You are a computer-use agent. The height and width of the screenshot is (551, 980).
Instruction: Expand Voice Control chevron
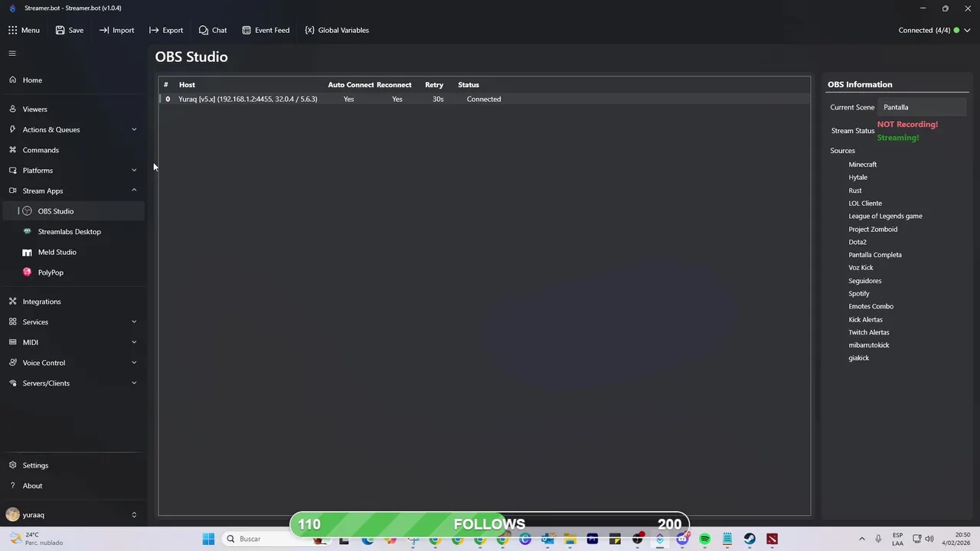point(134,363)
